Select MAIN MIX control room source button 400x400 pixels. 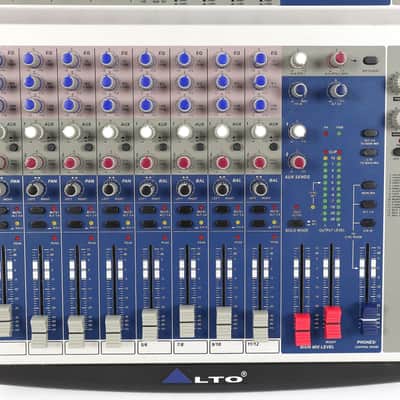[368, 185]
